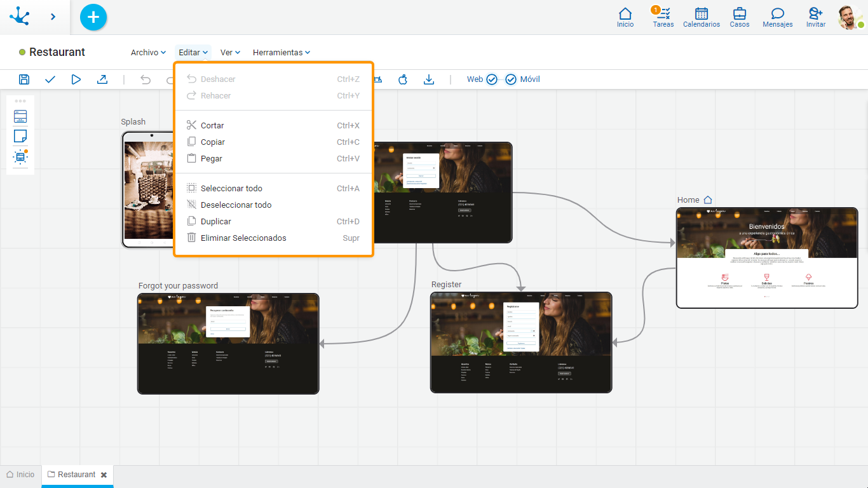Select the sticky note tool in palette
868x488 pixels.
(20, 136)
